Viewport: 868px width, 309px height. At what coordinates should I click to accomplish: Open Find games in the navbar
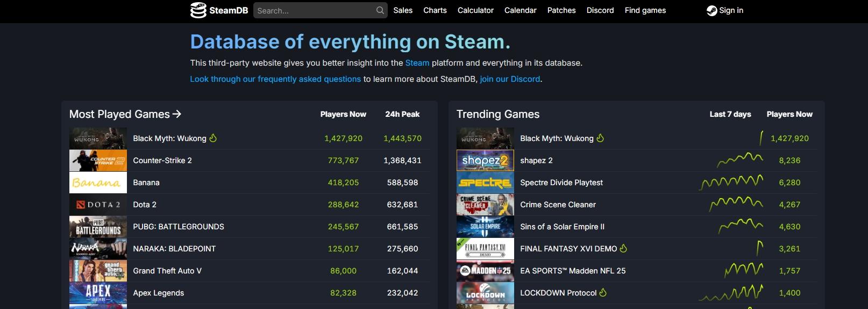click(645, 10)
